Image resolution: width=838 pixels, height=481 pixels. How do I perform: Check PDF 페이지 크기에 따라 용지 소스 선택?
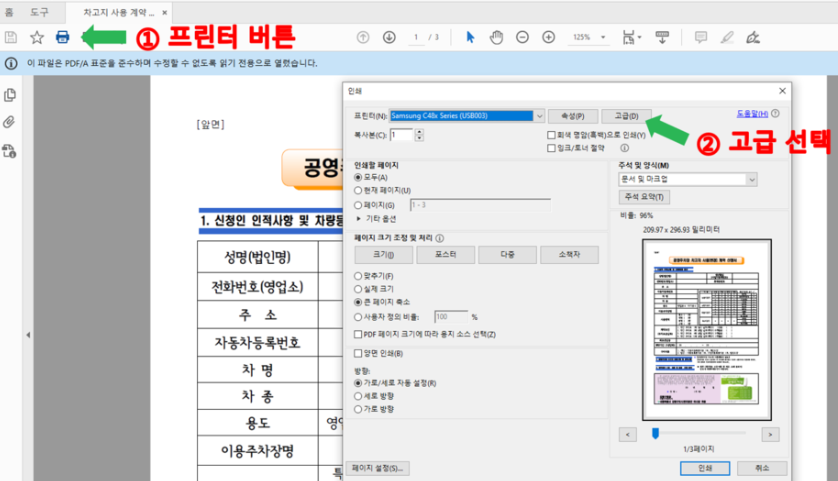(x=358, y=334)
